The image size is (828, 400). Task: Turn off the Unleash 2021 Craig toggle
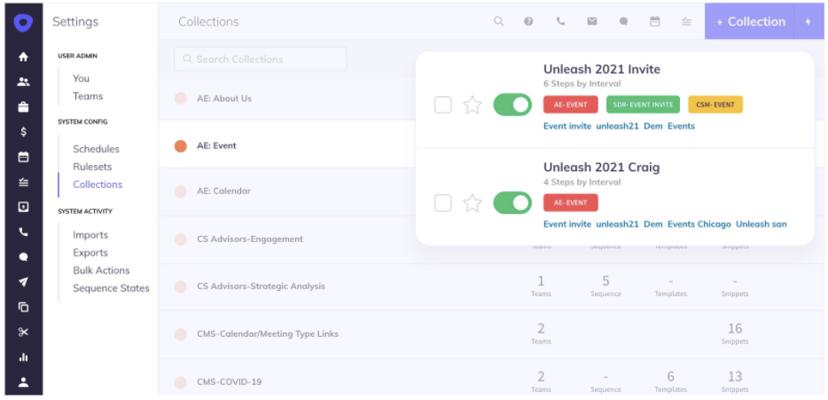[512, 203]
